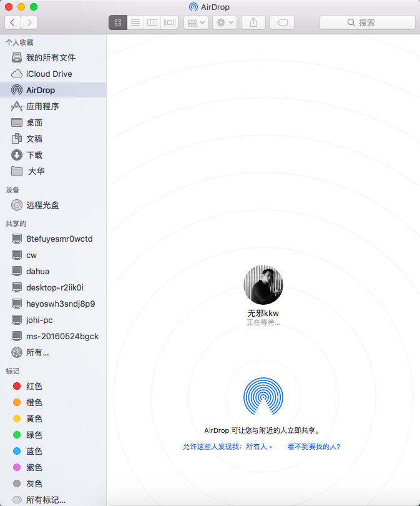The image size is (420, 506).
Task: Open 我的所有文件 in sidebar
Action: click(53, 57)
